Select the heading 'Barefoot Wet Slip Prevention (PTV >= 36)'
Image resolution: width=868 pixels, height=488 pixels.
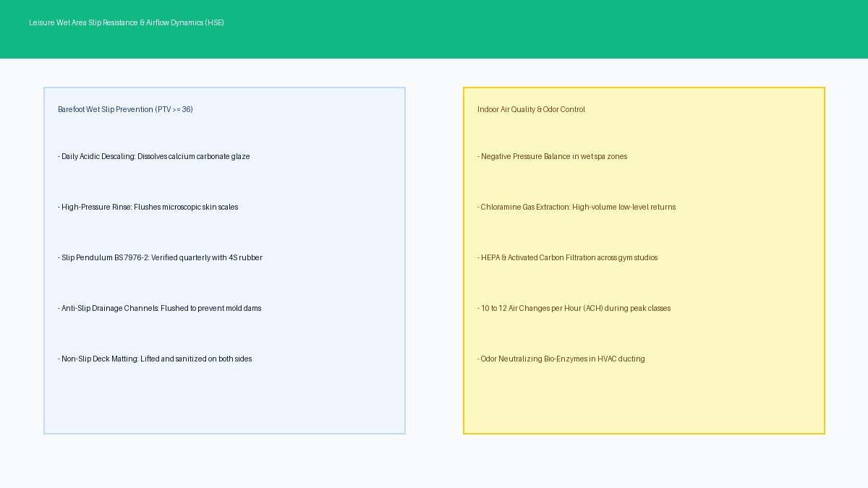[125, 109]
